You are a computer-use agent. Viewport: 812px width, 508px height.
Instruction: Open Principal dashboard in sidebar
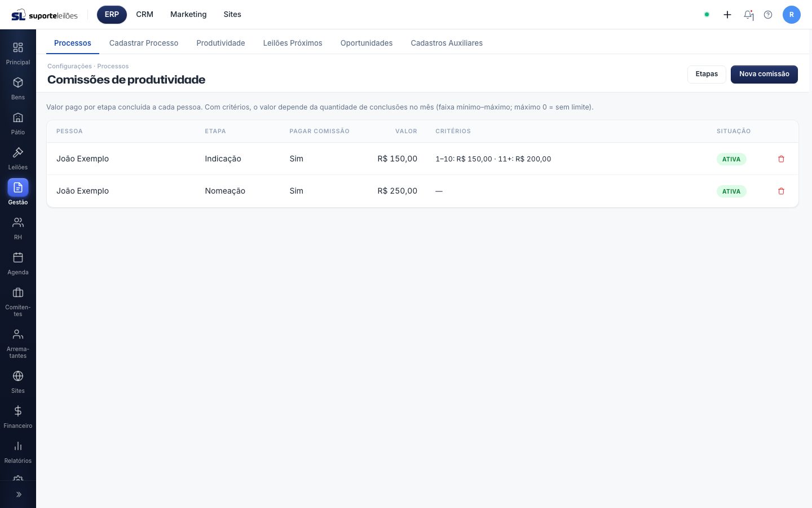tap(18, 53)
